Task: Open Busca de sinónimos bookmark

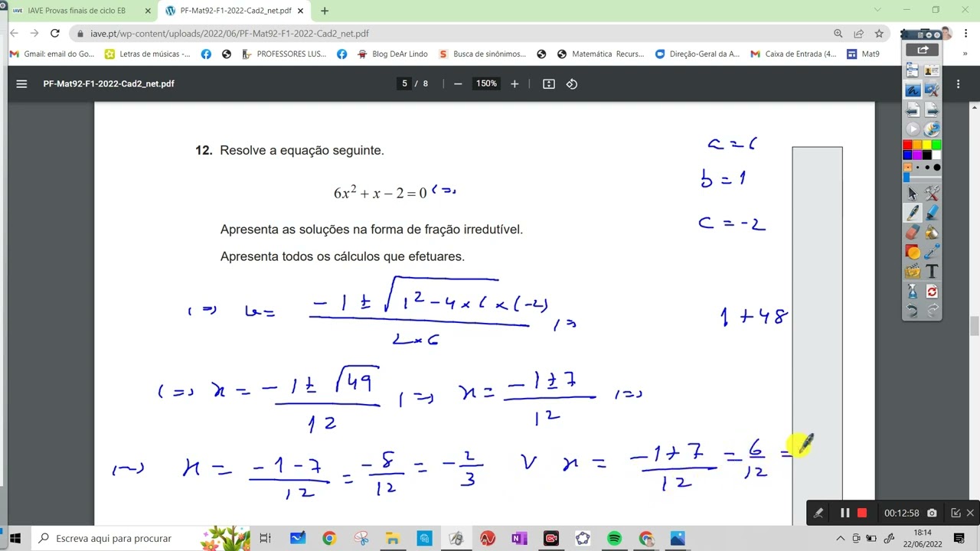Action: (482, 54)
